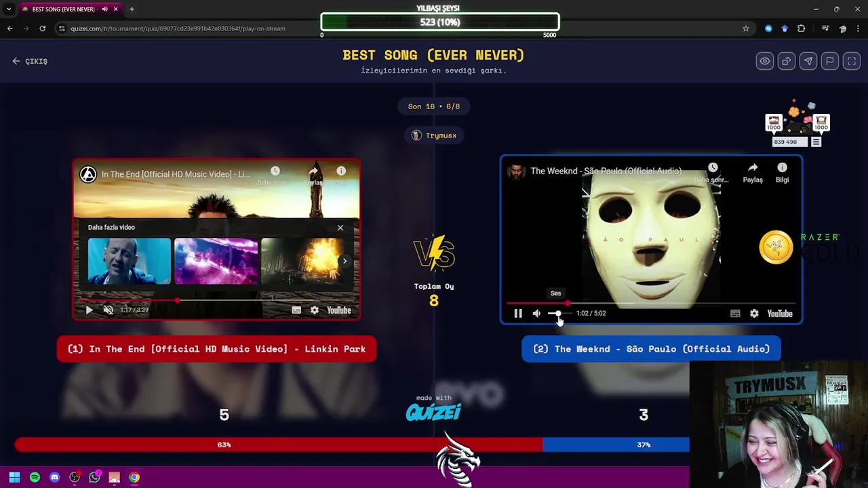This screenshot has width=868, height=488.
Task: Show next suggested videos with right chevron
Action: tap(344, 261)
